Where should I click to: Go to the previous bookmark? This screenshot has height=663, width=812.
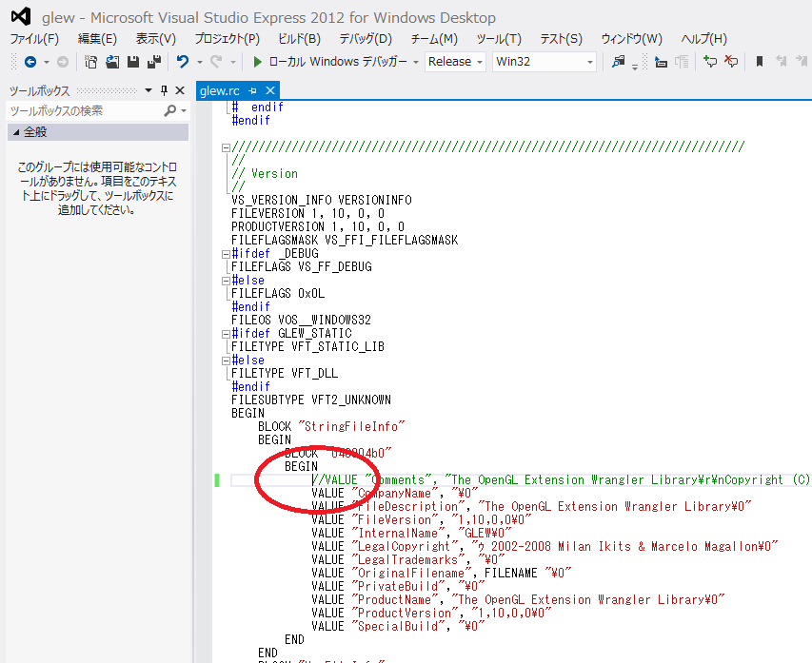pyautogui.click(x=781, y=62)
